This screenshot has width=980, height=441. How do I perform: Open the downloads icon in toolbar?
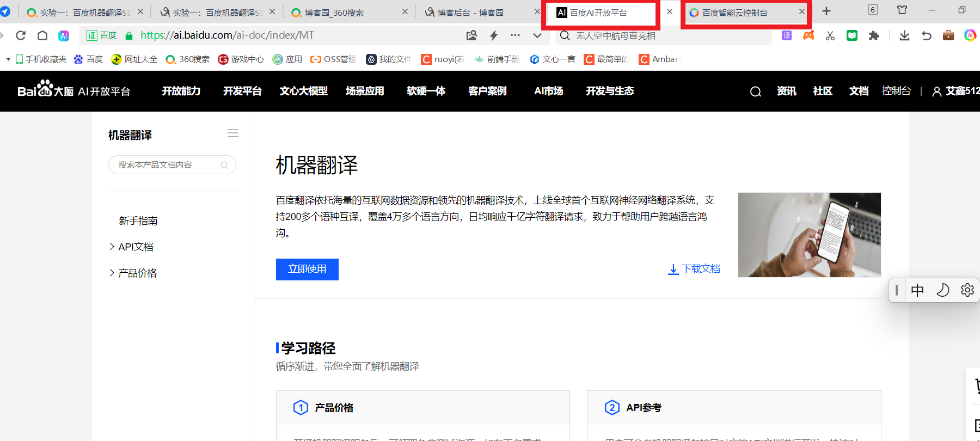pos(904,35)
